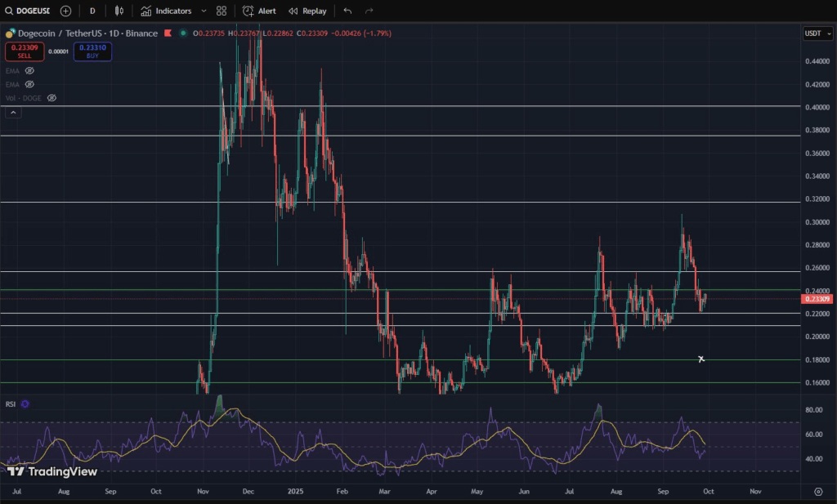Expand the Indicators chevron for favorites
The height and width of the screenshot is (504, 837).
(204, 11)
